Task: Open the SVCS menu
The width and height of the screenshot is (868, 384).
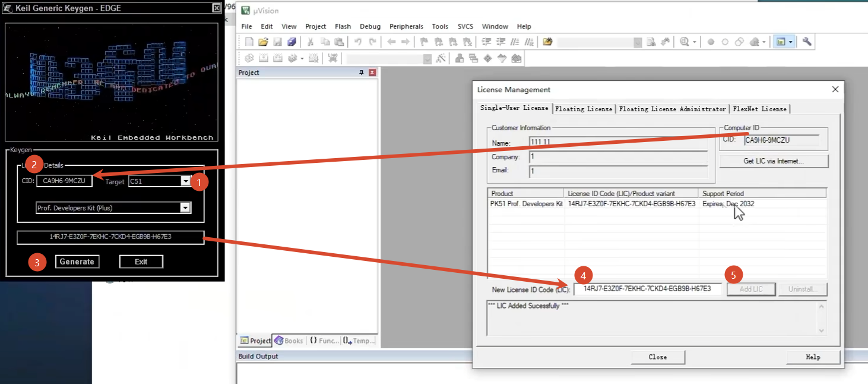Action: coord(465,26)
